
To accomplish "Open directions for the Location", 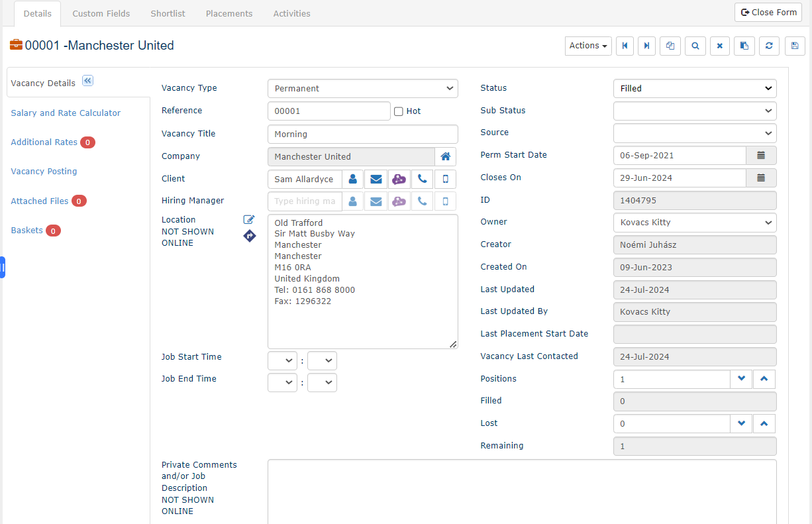I will 250,235.
